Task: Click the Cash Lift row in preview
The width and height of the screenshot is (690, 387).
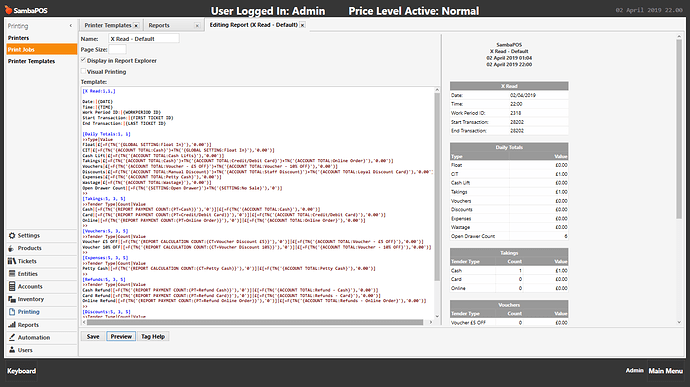Action: coord(509,183)
